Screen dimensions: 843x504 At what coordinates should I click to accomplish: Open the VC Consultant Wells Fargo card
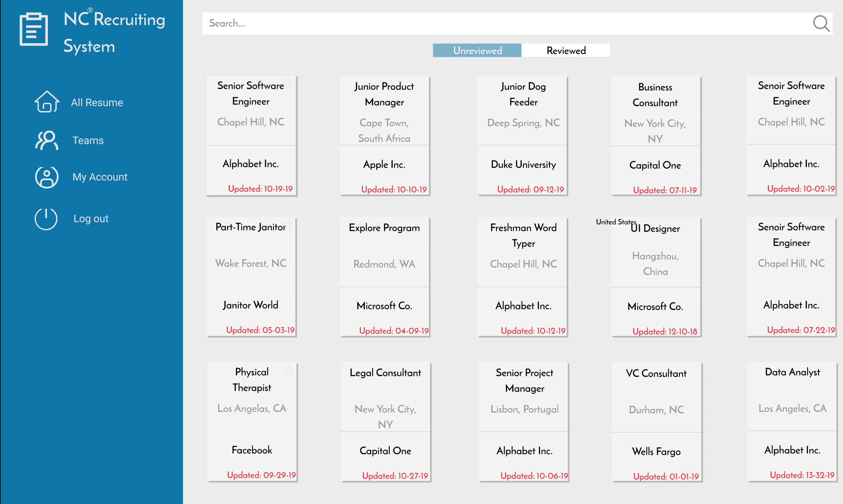click(x=656, y=421)
